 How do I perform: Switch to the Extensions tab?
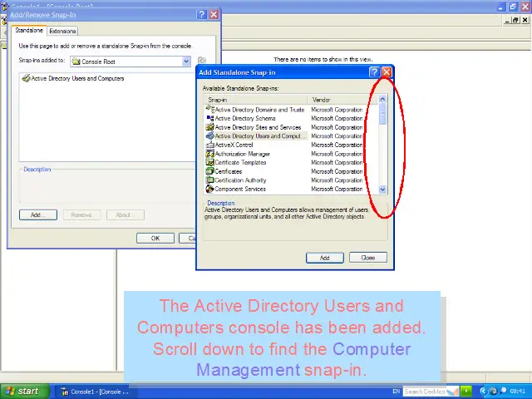click(62, 31)
